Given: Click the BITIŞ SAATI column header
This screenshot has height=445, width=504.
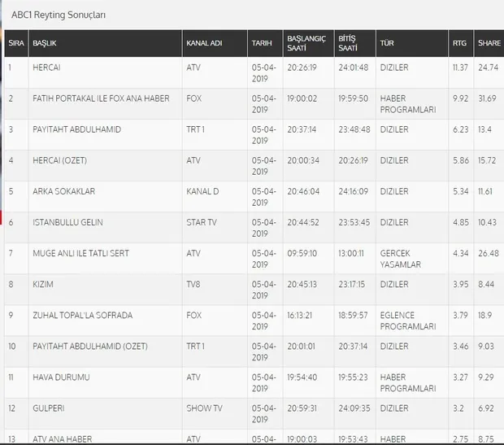Looking at the screenshot, I should 348,41.
